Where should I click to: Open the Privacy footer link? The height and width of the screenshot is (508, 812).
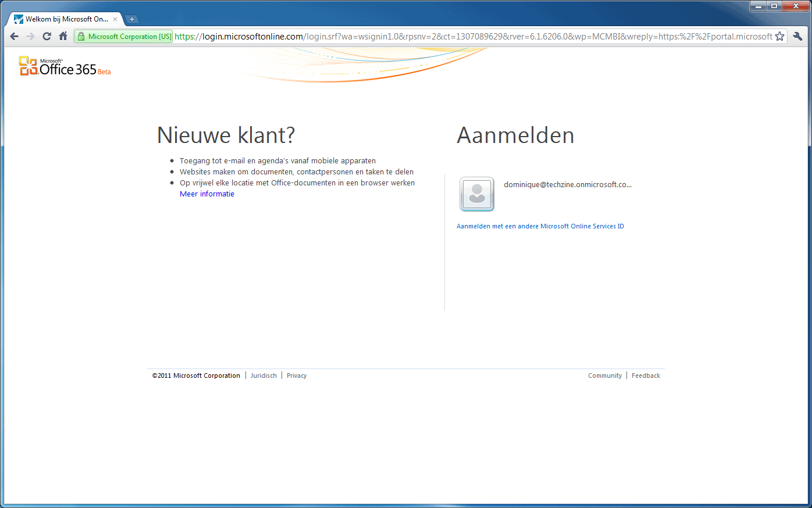pyautogui.click(x=297, y=375)
